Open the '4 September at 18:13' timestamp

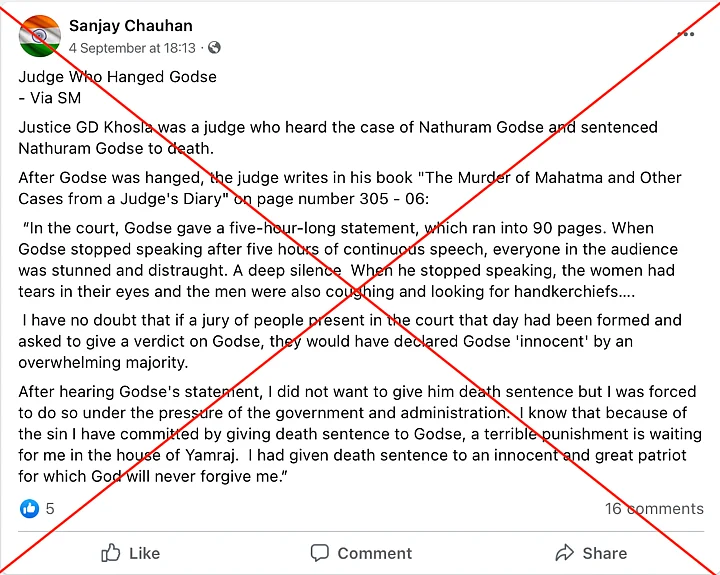click(x=132, y=48)
